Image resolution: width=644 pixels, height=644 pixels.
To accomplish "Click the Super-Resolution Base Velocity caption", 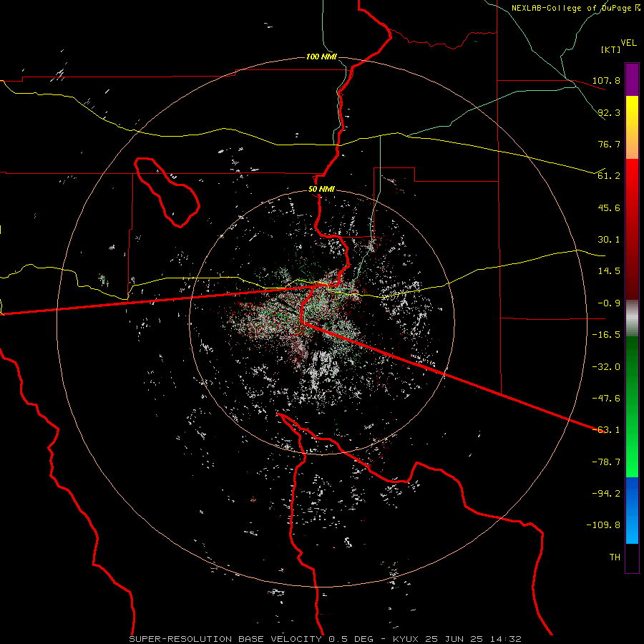I will pos(326,639).
